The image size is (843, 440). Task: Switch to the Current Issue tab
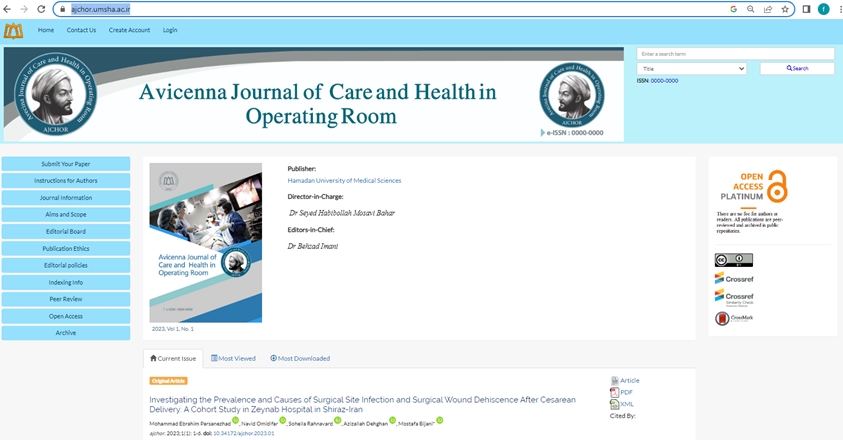tap(173, 358)
